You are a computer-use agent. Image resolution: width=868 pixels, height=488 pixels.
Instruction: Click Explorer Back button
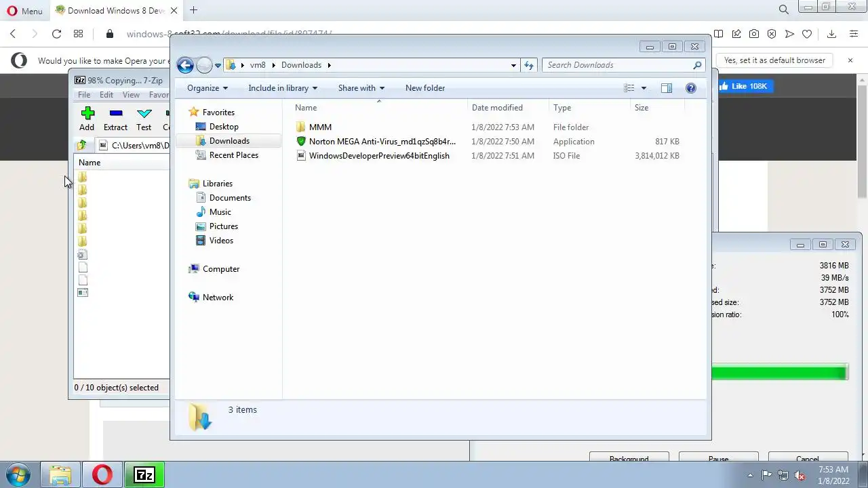pyautogui.click(x=185, y=65)
